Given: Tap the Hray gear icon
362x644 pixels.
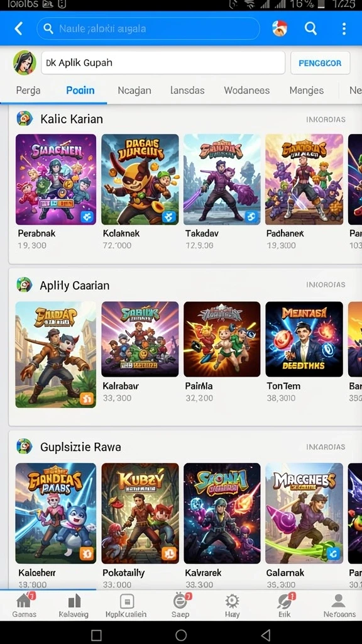Looking at the screenshot, I should 232,606.
